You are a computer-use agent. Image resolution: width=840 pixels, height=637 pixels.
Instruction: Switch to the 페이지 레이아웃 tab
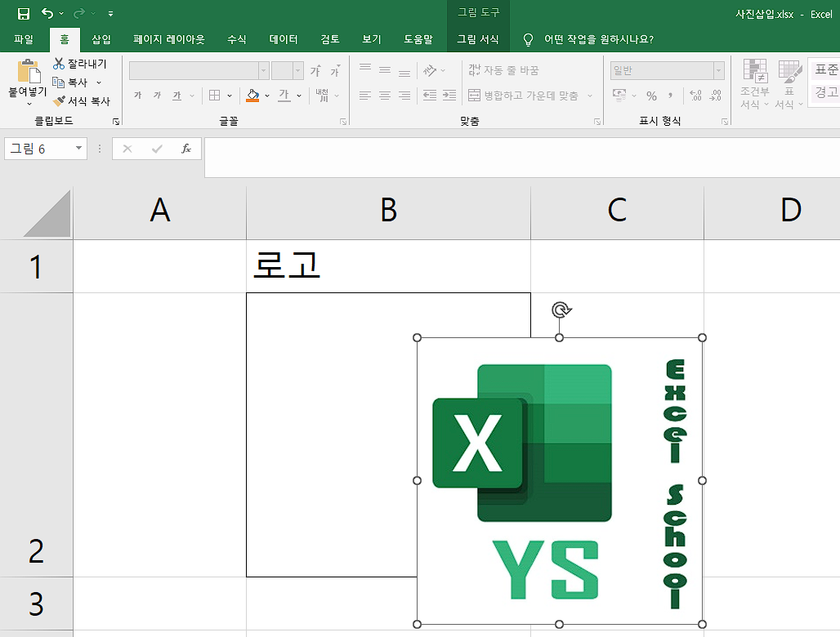pyautogui.click(x=169, y=39)
